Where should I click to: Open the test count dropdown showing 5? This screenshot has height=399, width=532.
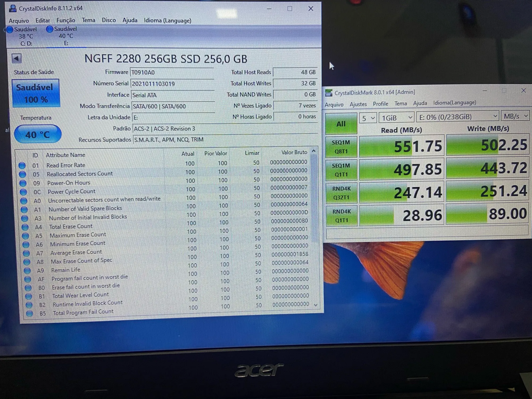click(x=368, y=118)
